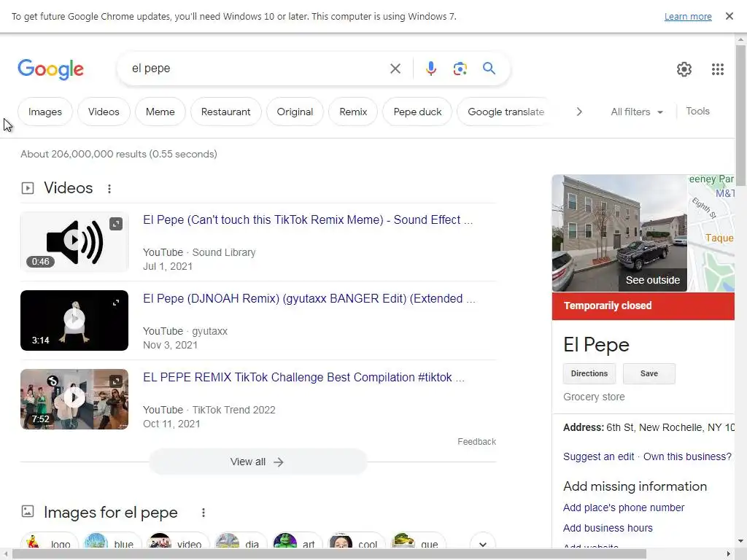Start voice search with the microphone icon
Image resolution: width=747 pixels, height=560 pixels.
(x=430, y=69)
